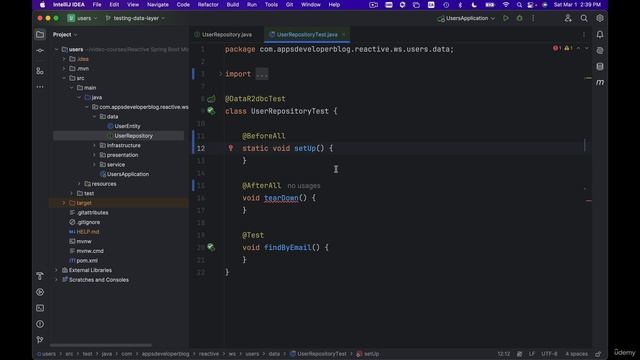Open the Project tool window icon
The height and width of the screenshot is (360, 640).
[40, 35]
